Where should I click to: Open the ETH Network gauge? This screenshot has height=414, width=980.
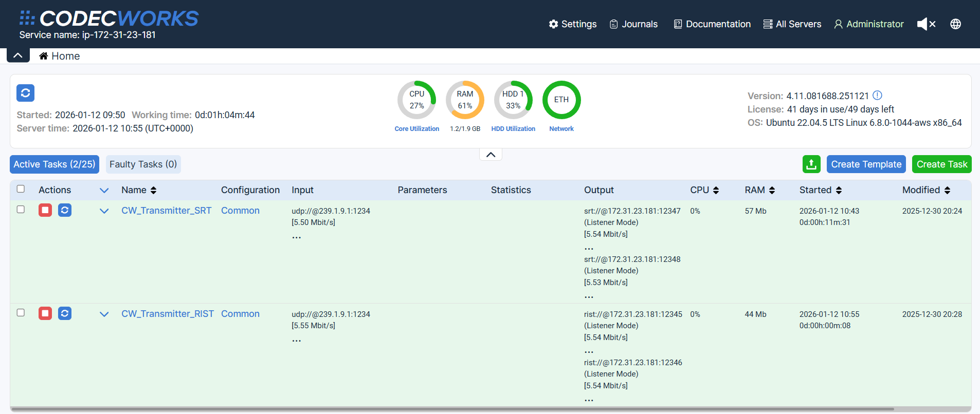(x=561, y=100)
